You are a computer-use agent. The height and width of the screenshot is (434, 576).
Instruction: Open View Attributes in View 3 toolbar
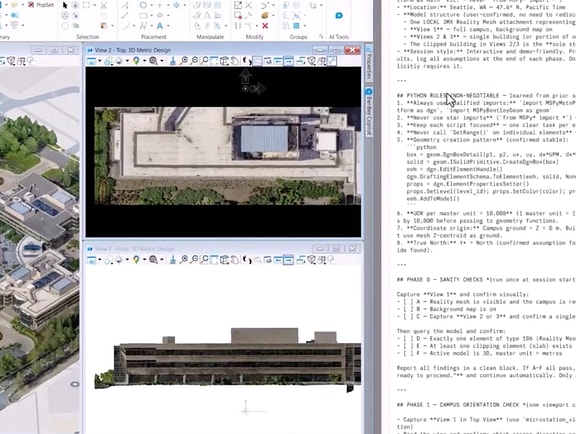coord(91,260)
